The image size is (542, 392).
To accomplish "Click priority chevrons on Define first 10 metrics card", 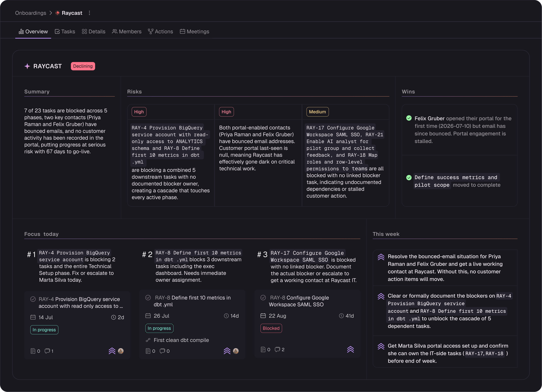I will (227, 351).
